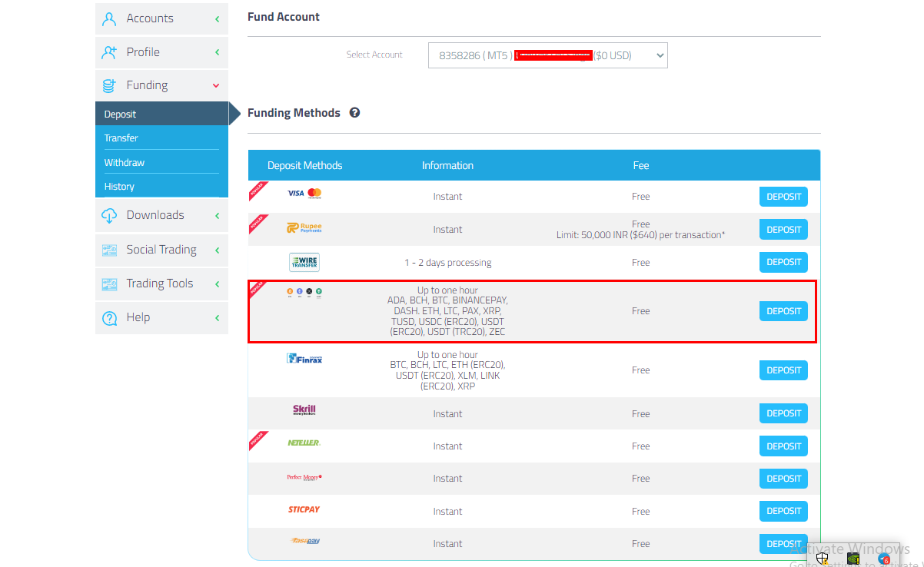The width and height of the screenshot is (924, 567).
Task: Click the Perfect Money logo
Action: (x=304, y=477)
